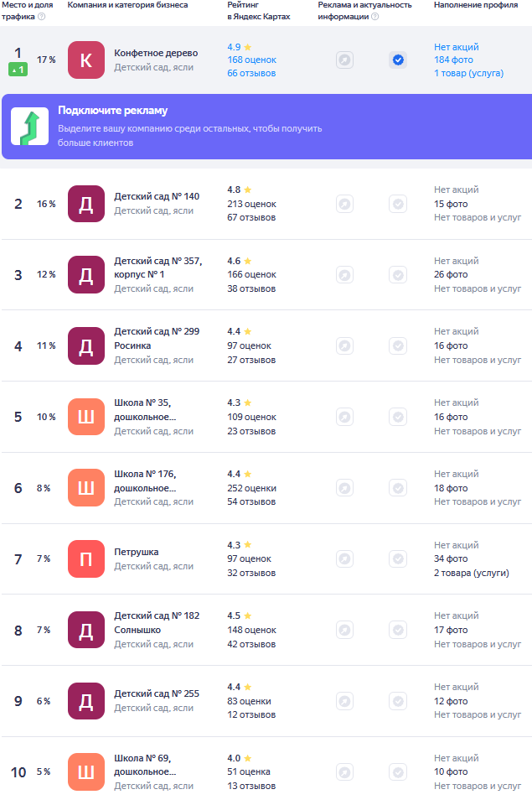Viewport: 532px width, 805px height.
Task: Click the Детский сад № 140 avatar icon
Action: click(86, 204)
